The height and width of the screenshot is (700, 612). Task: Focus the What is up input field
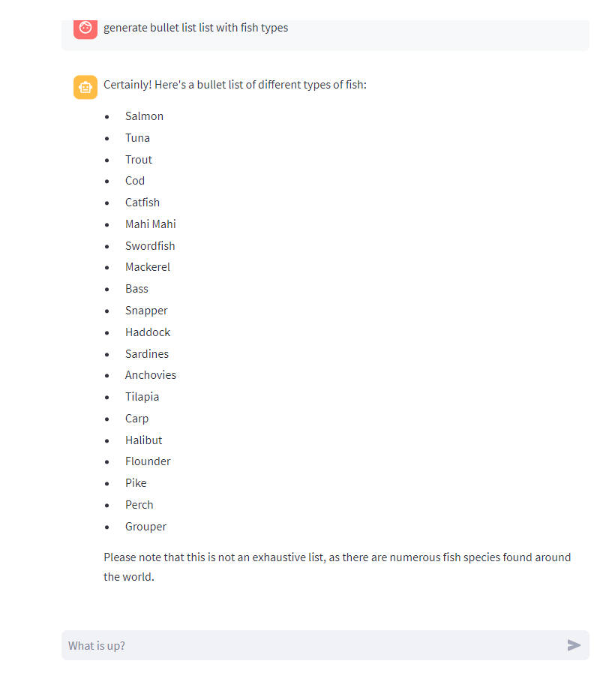[x=300, y=644]
